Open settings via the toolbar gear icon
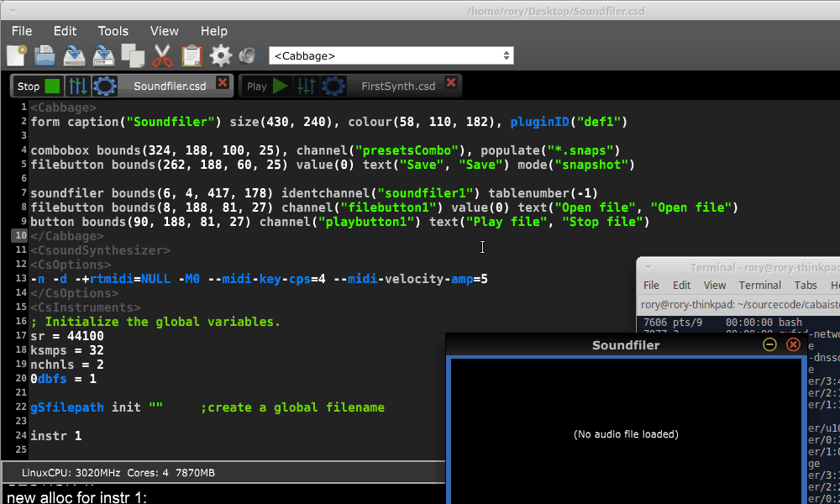 (221, 56)
